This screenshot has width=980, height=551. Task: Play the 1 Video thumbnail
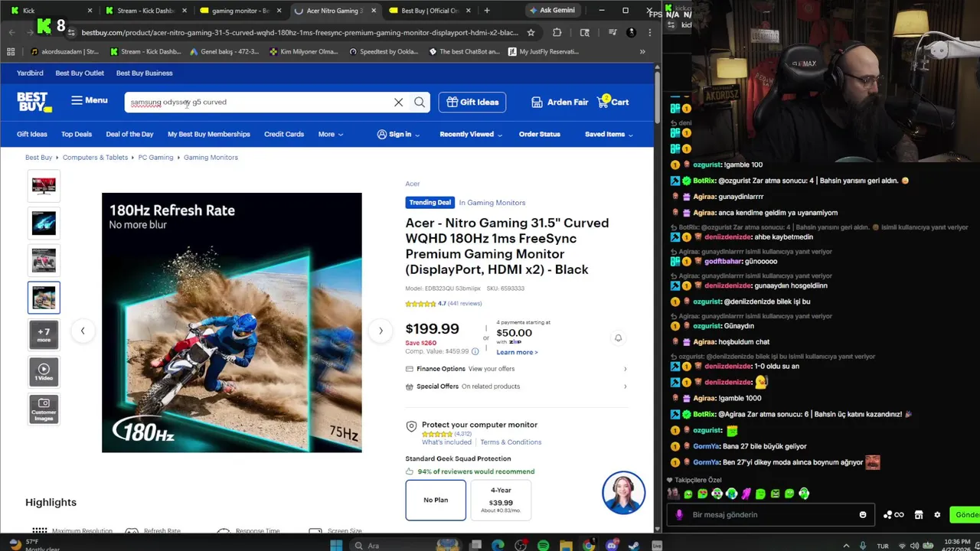[44, 372]
